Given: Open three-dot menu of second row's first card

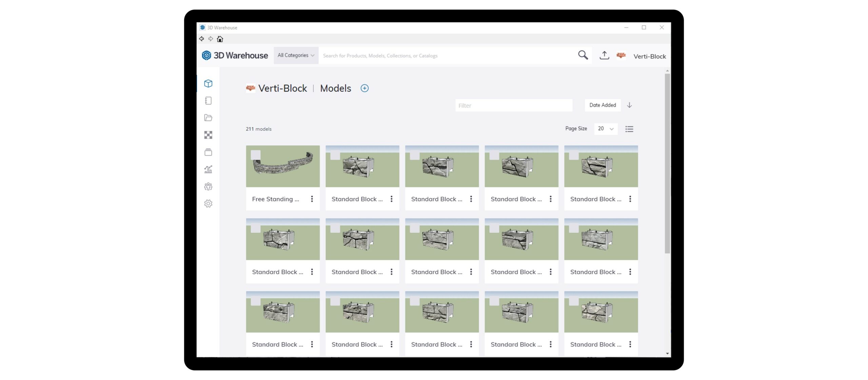Looking at the screenshot, I should pos(312,272).
